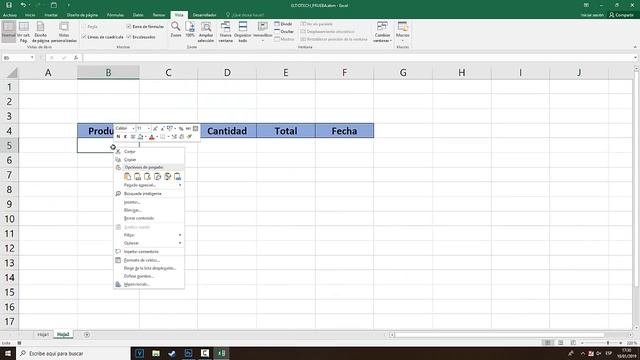Click the insert function fx icon
Screen dimensions: 640x360
76,58
